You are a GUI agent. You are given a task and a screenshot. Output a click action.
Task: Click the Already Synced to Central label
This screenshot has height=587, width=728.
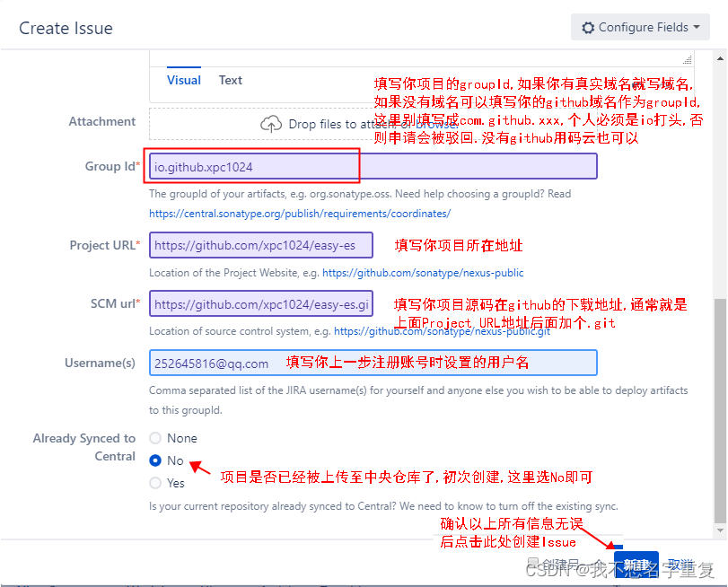tap(84, 447)
